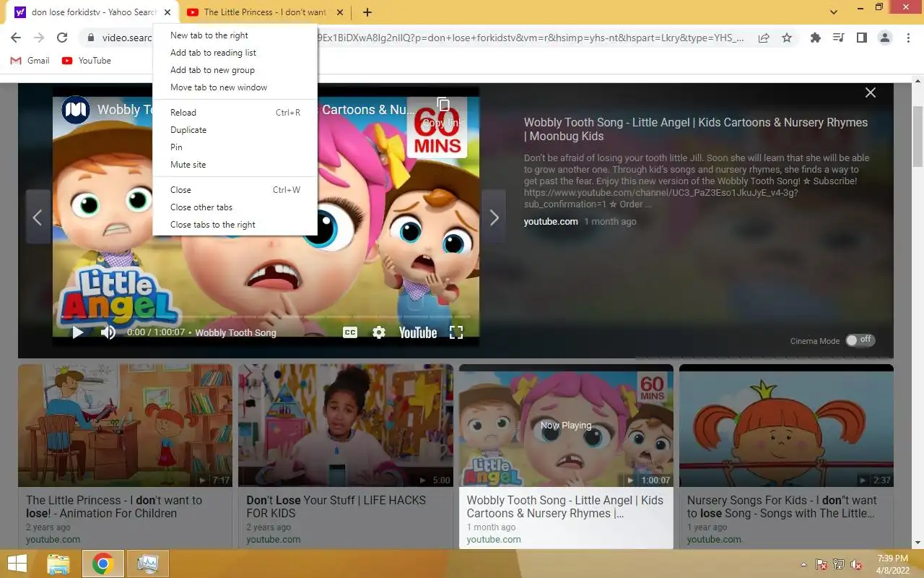Open the media control icon in toolbar
The height and width of the screenshot is (578, 924).
pyautogui.click(x=839, y=38)
